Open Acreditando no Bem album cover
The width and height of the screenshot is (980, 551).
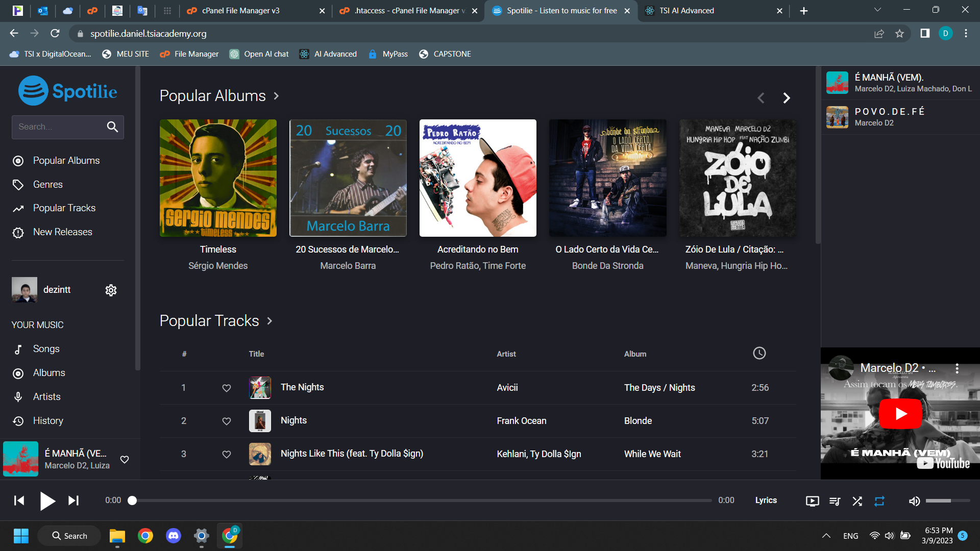[x=478, y=178]
